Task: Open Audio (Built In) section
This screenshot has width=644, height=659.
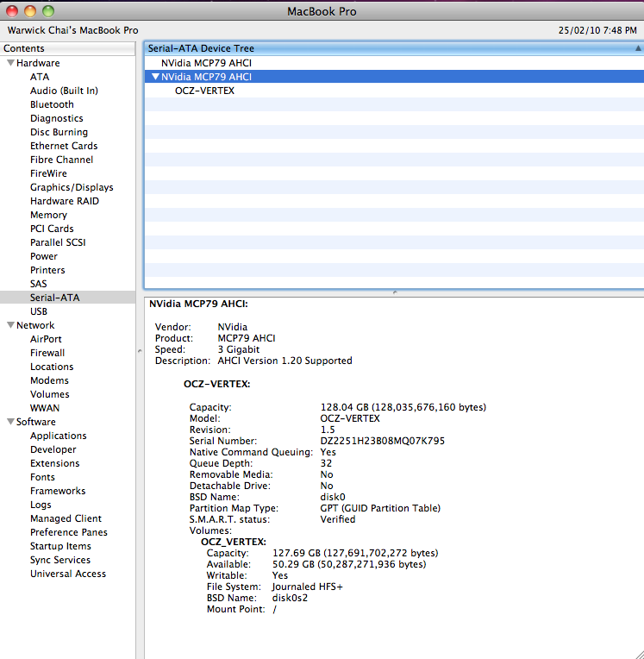Action: [x=64, y=91]
